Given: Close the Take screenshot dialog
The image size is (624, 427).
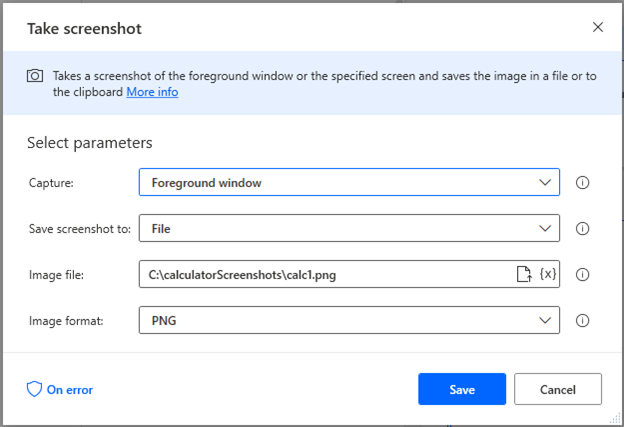Looking at the screenshot, I should click(598, 27).
